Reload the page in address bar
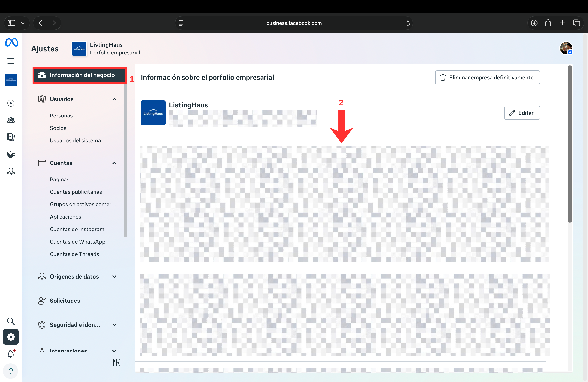 (407, 23)
